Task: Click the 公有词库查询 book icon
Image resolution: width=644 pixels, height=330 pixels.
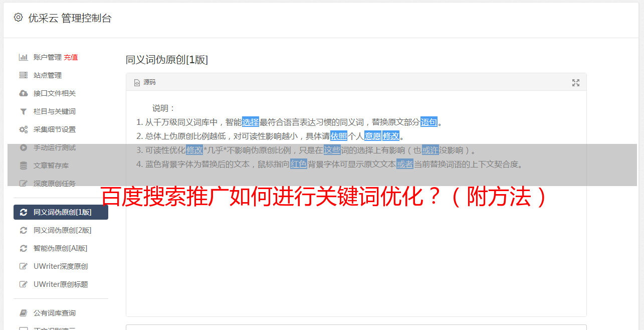Action: tap(23, 313)
